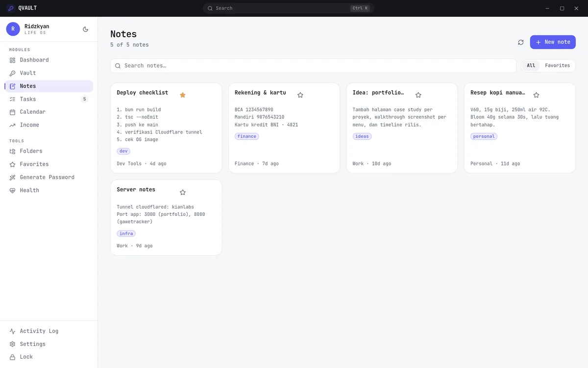Switch to the Favorites filter tab

click(557, 66)
